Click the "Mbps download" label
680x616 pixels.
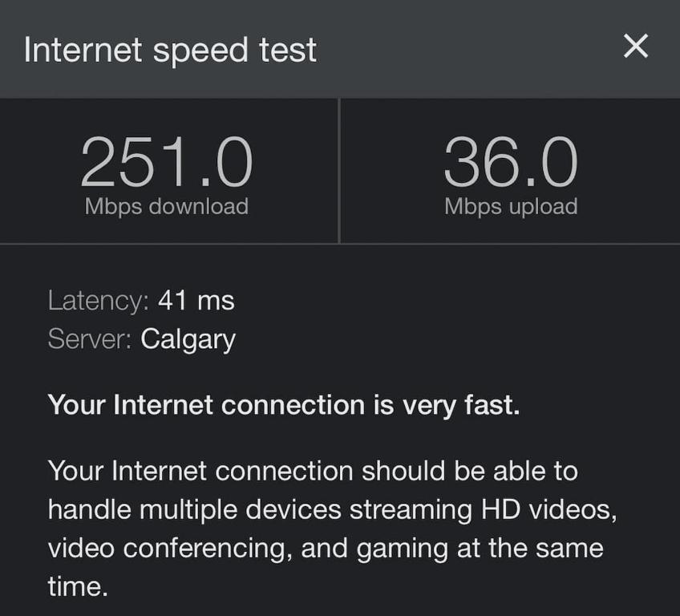click(167, 206)
